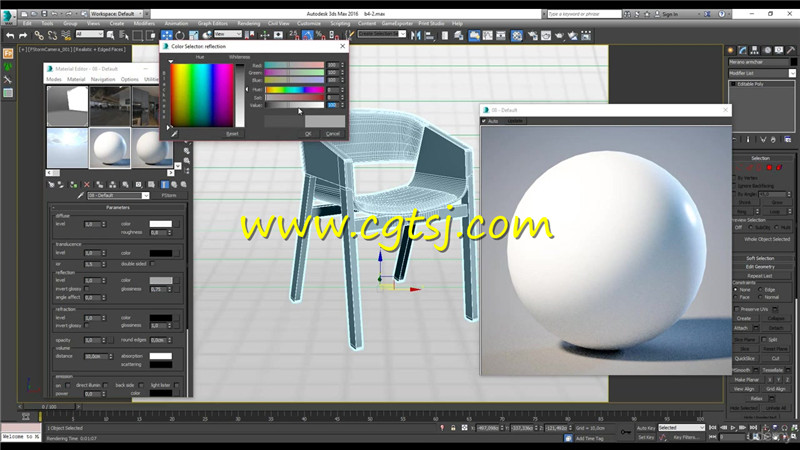Viewport: 800px width, 450px height.
Task: Open reference coordinate 'View' dropdown
Action: point(228,34)
